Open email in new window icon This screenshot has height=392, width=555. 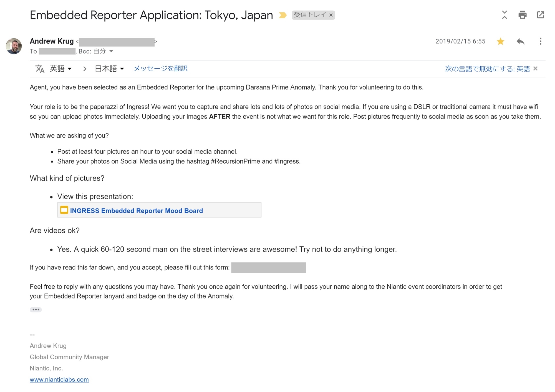point(540,15)
